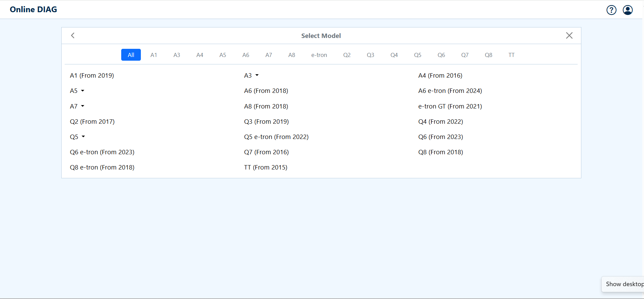Open the help question mark icon

tap(611, 10)
